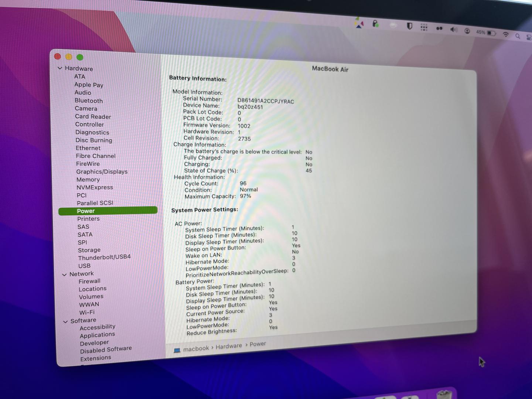Screen dimensions: 532x399
Task: Select Memory in the sidebar
Action: 88,180
